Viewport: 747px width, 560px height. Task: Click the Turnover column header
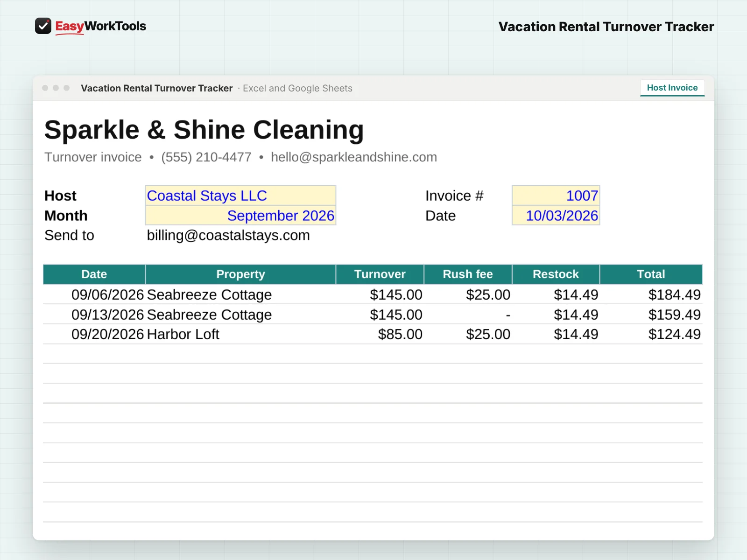point(380,274)
